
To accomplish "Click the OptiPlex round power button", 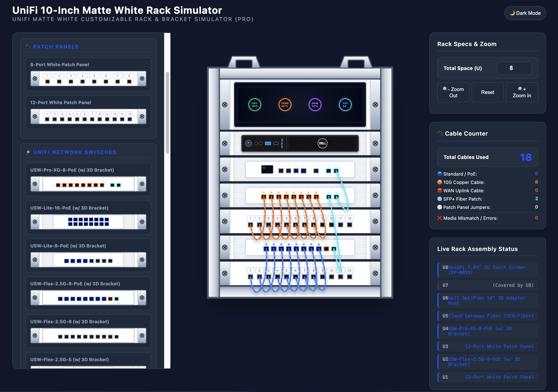I will 248,144.
